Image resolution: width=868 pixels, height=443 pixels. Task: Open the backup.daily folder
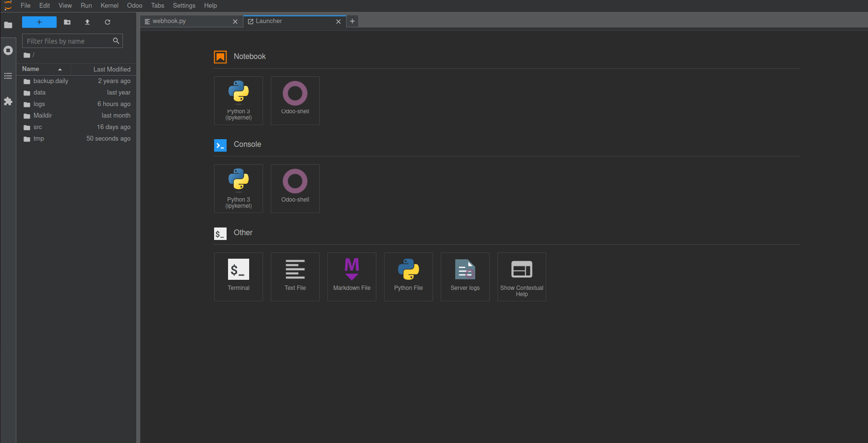[51, 81]
